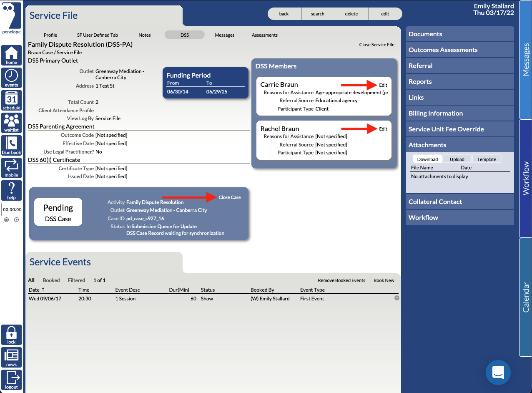Click the Funding Period box
This screenshot has width=532, height=393.
206,83
